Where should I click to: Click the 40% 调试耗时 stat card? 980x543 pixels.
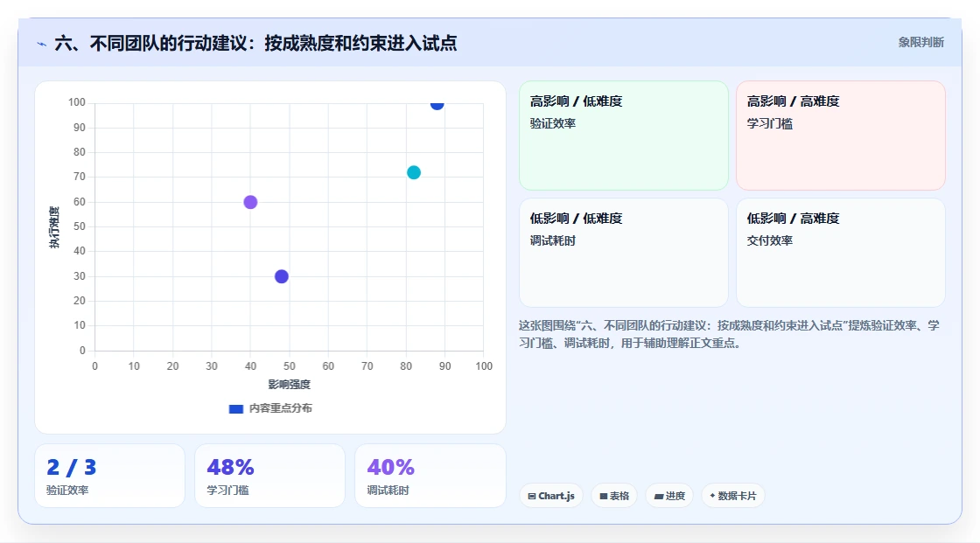pos(430,477)
